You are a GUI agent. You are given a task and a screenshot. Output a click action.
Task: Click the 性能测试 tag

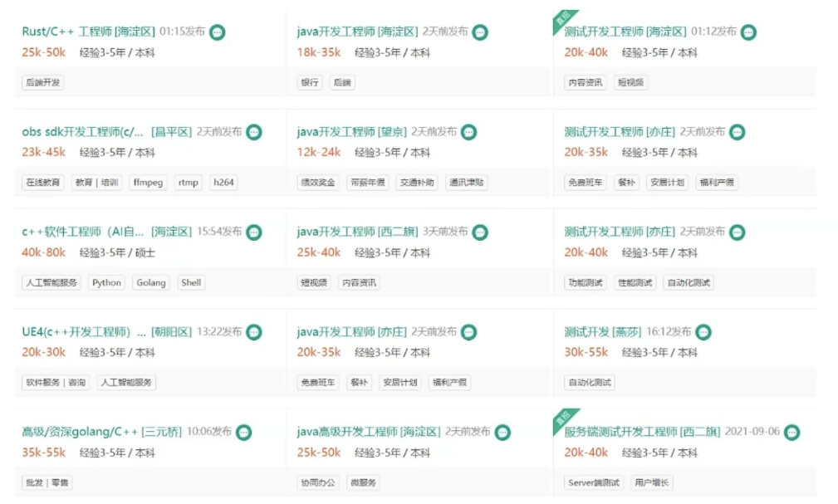pyautogui.click(x=635, y=282)
